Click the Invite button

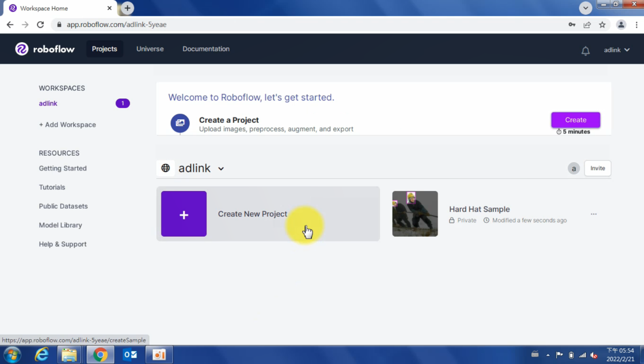[x=597, y=168]
